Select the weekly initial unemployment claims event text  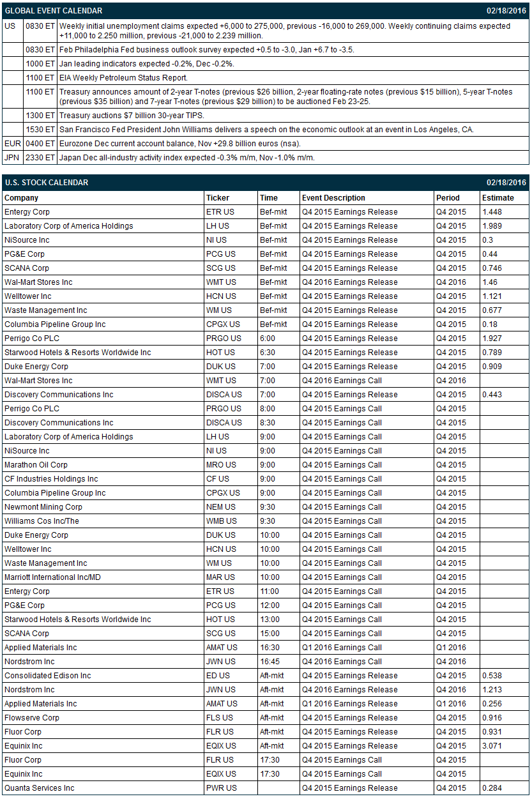(285, 31)
